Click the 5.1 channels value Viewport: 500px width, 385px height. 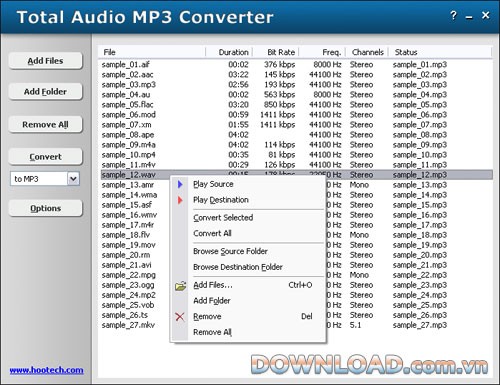[355, 325]
